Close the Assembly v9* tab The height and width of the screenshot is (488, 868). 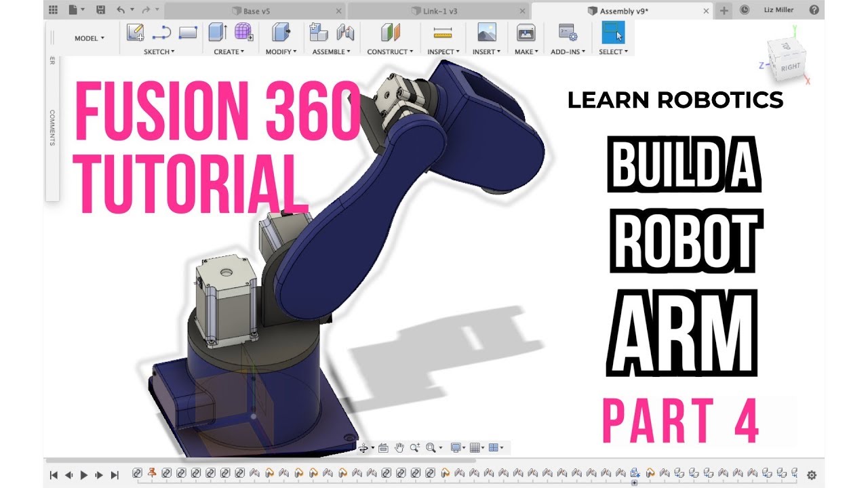pos(706,11)
